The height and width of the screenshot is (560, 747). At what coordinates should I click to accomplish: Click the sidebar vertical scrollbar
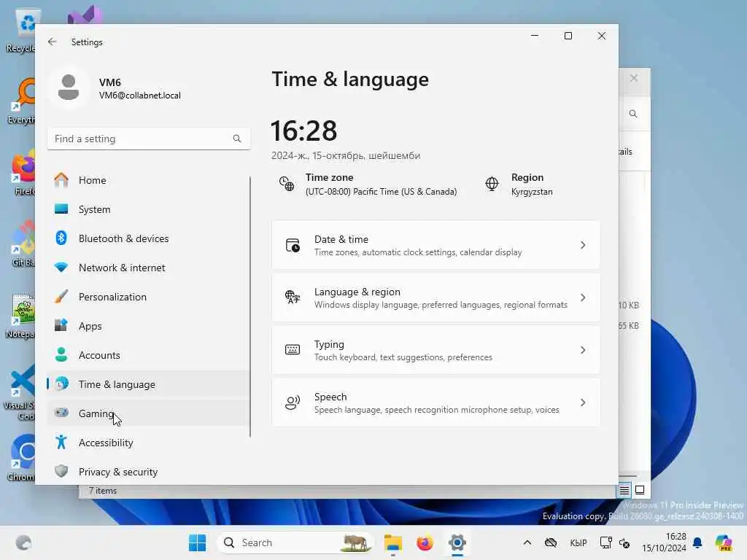pyautogui.click(x=250, y=307)
